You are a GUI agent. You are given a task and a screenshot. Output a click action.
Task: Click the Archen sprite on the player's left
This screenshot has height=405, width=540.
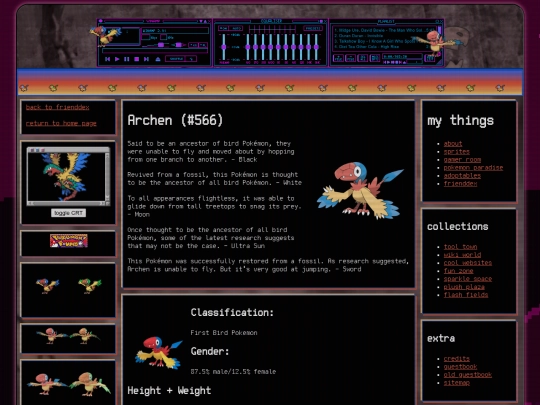coord(105,36)
